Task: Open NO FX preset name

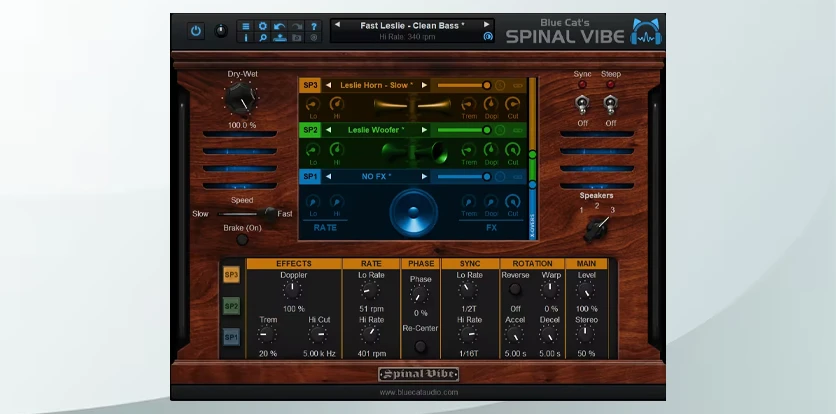Action: pos(376,177)
